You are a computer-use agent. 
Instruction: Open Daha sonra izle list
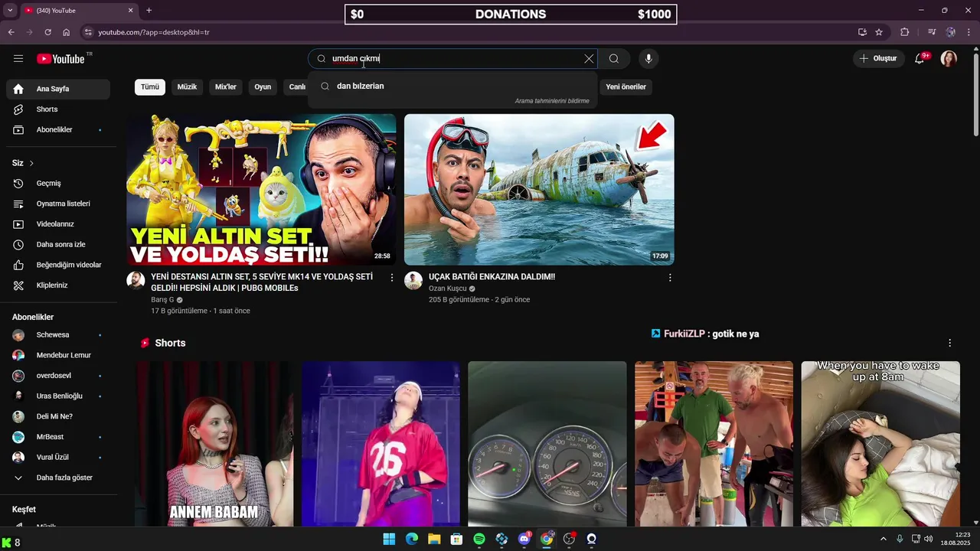click(58, 245)
